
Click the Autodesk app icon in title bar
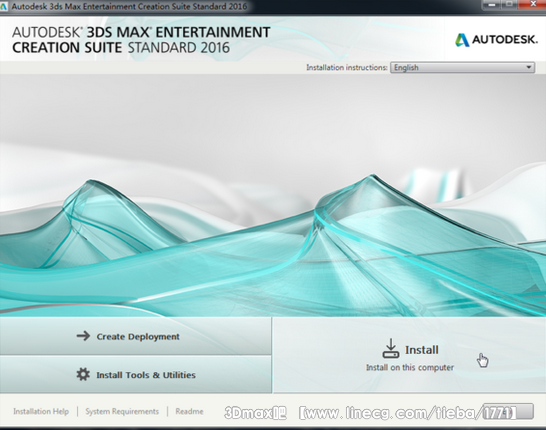[4, 6]
